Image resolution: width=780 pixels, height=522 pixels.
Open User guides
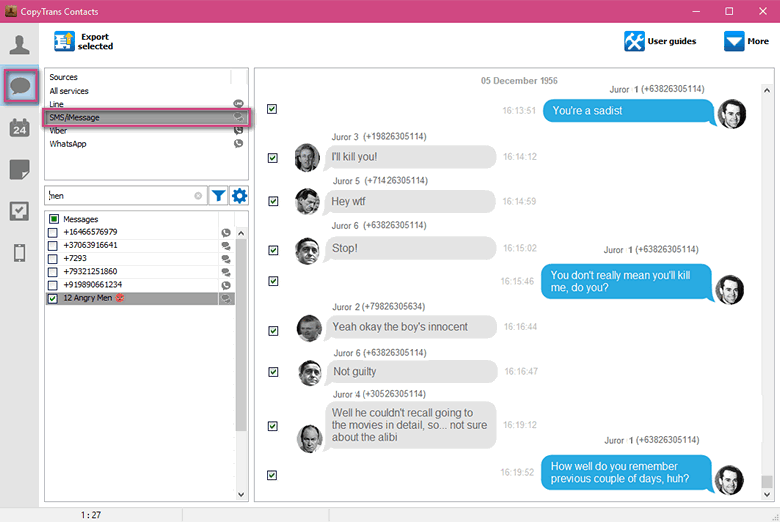coord(660,41)
